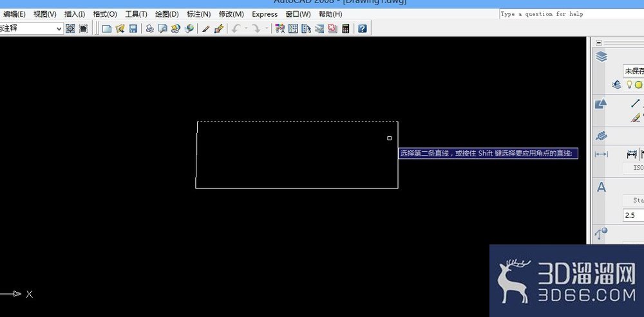Click the bottom line of the rectangle
This screenshot has height=317, width=644.
(x=296, y=188)
